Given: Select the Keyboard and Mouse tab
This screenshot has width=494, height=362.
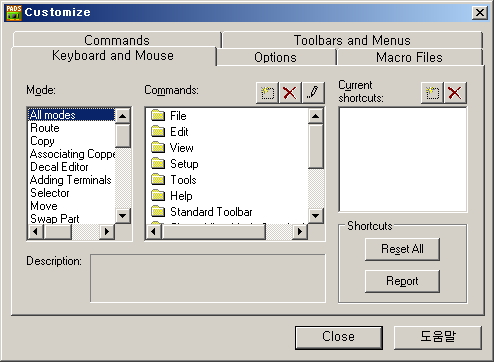Looking at the screenshot, I should (113, 56).
